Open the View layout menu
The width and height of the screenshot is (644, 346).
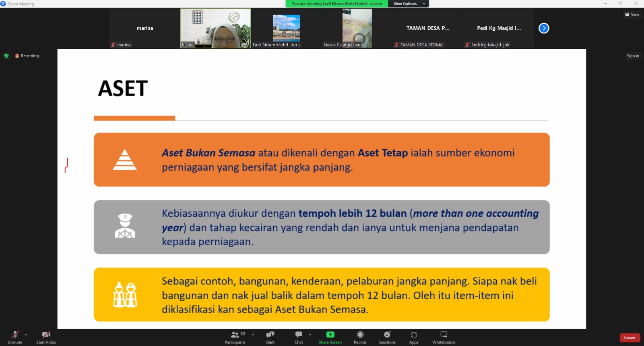(632, 15)
